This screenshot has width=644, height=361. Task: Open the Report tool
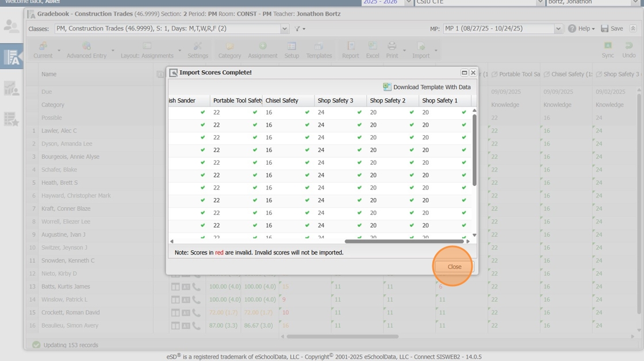(x=350, y=50)
